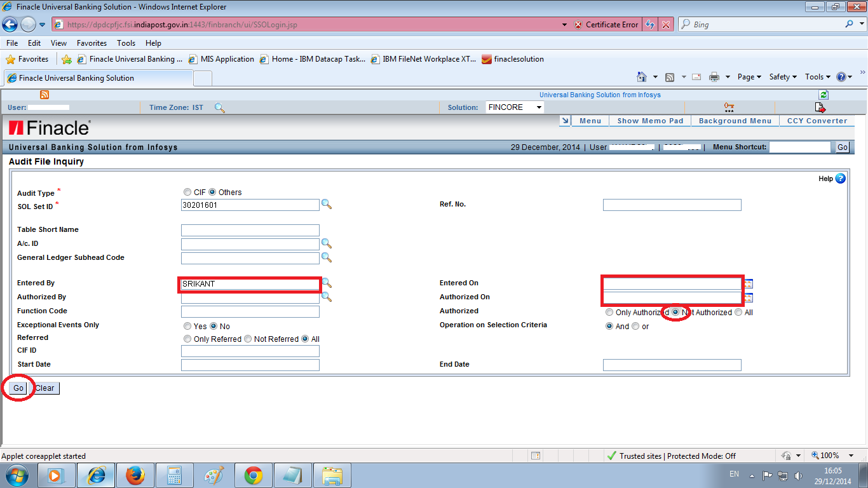Click the Go button below the form

pos(18,388)
